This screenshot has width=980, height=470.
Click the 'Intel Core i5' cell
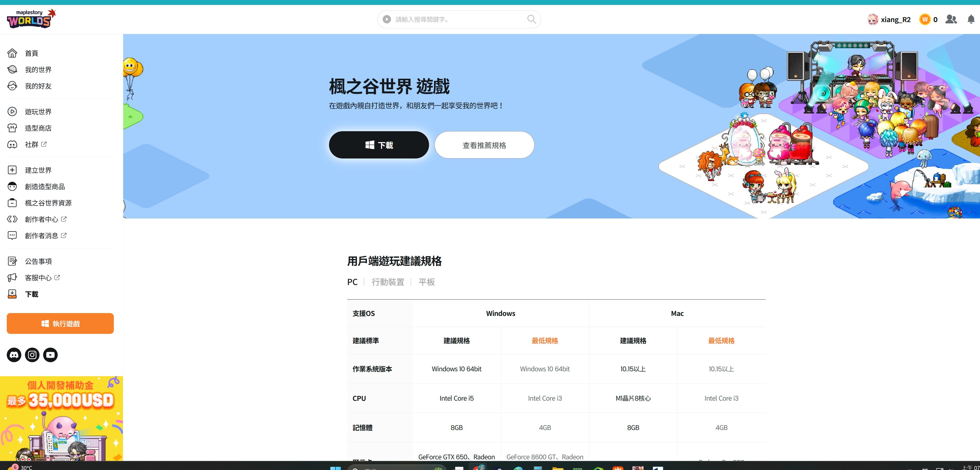tap(457, 398)
